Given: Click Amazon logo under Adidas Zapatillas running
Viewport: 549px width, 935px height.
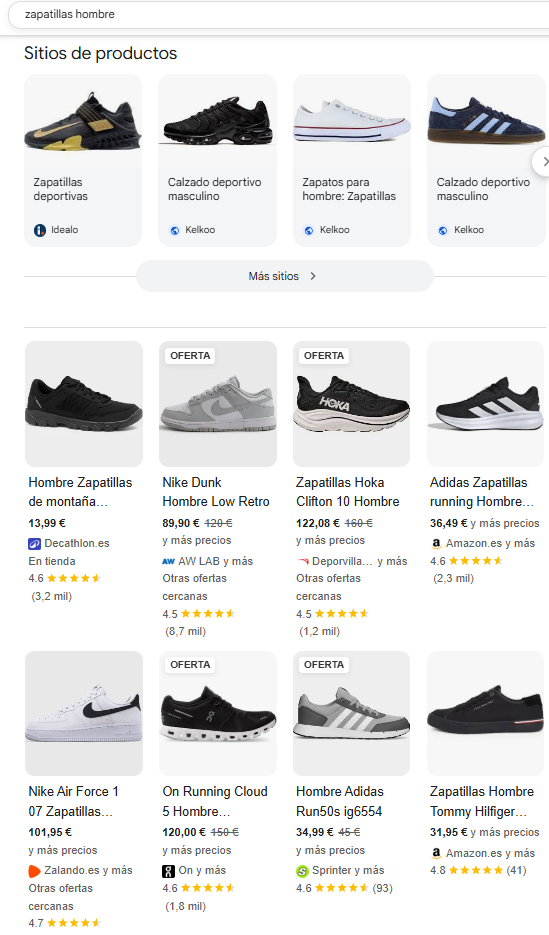Looking at the screenshot, I should (436, 543).
